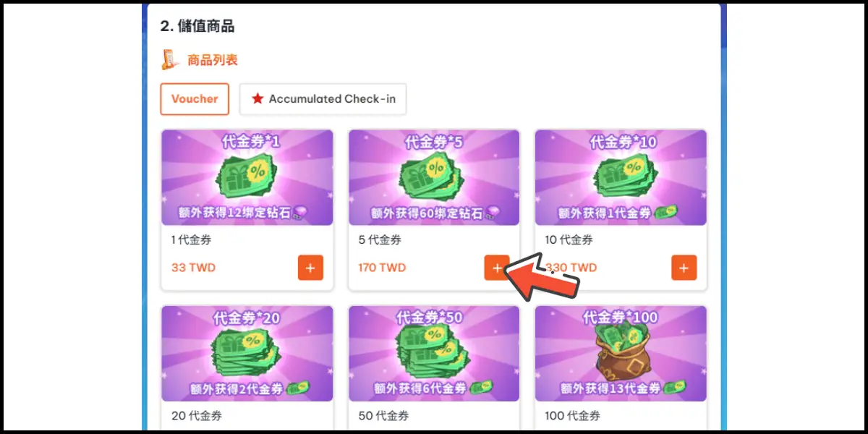The height and width of the screenshot is (434, 868).
Task: Click the 商品列表 ticket icon
Action: [170, 60]
